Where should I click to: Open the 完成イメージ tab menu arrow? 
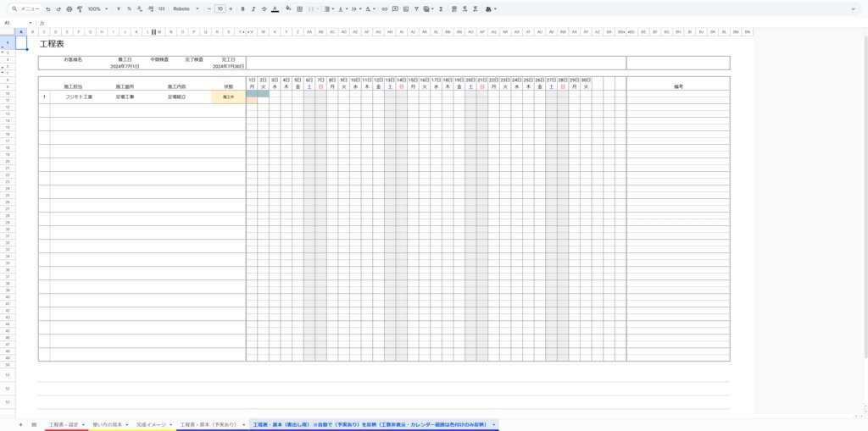(170, 424)
